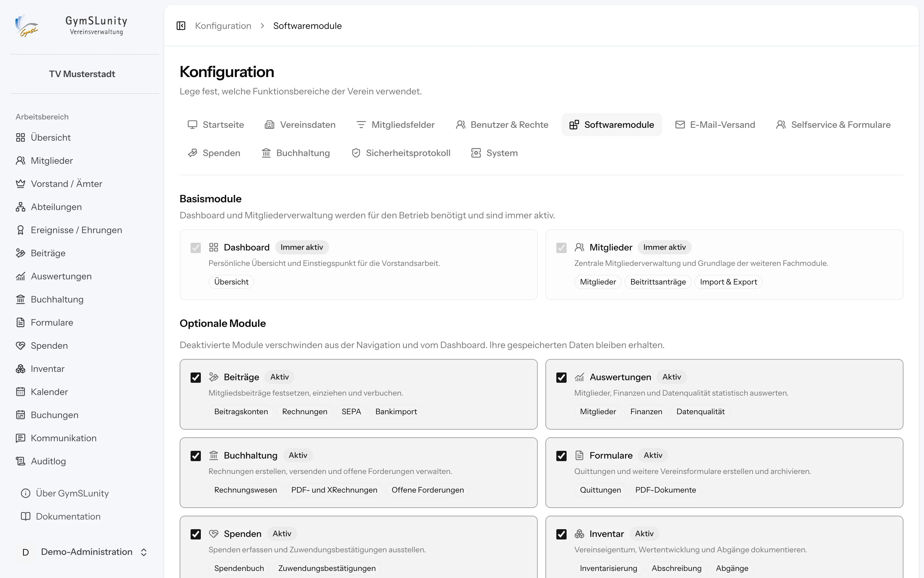The width and height of the screenshot is (924, 578).
Task: Collapse sidebar with the panel toggle icon
Action: (x=181, y=26)
